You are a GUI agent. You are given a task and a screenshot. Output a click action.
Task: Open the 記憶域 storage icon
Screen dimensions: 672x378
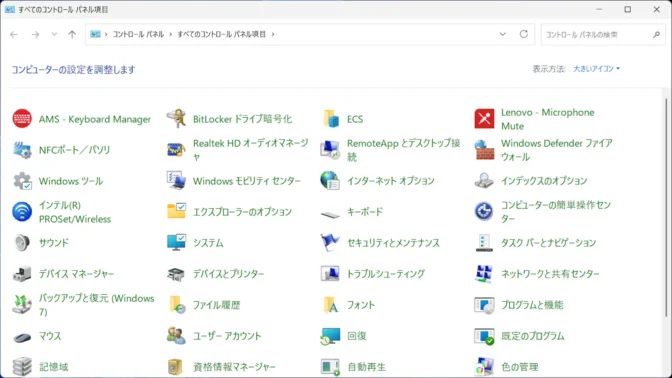click(x=22, y=367)
